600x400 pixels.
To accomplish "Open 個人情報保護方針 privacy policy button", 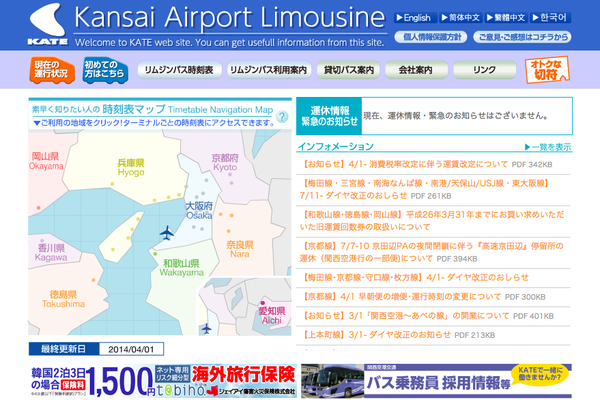I will pyautogui.click(x=430, y=37).
